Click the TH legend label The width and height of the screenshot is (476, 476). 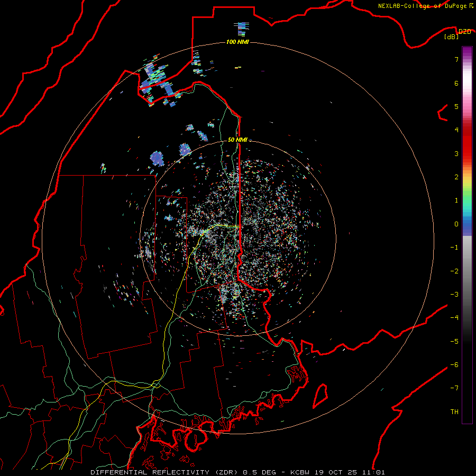(454, 412)
